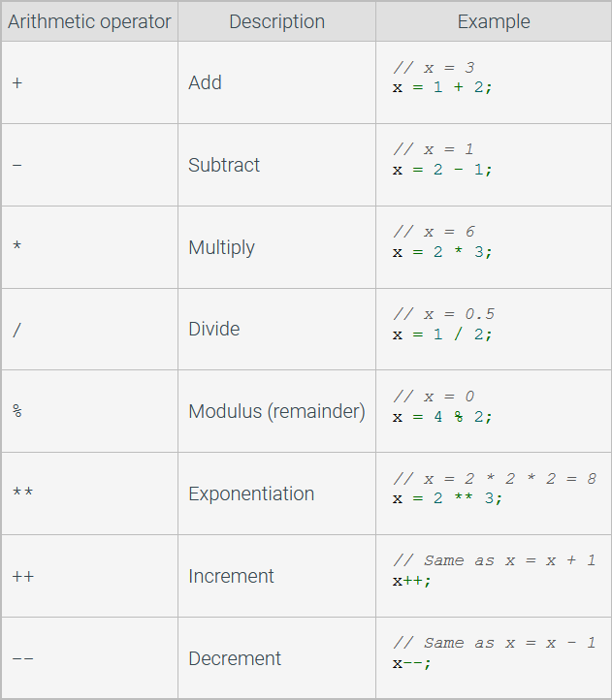The image size is (612, 700).
Task: Click the Divide description text
Action: coord(214,329)
